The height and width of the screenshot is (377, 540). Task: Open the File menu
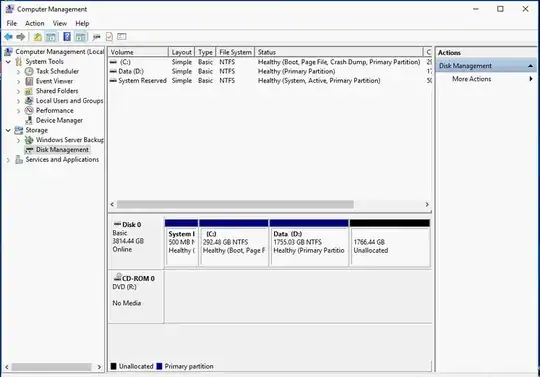point(12,23)
